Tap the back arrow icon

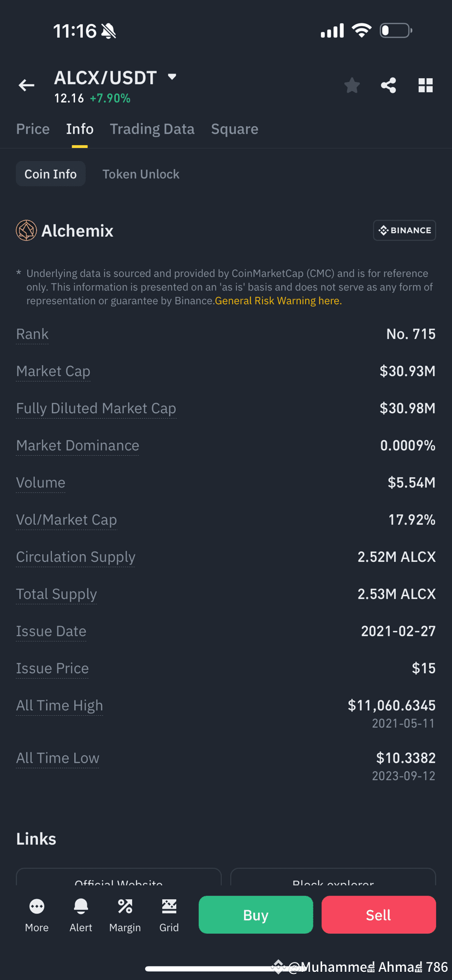(x=26, y=85)
